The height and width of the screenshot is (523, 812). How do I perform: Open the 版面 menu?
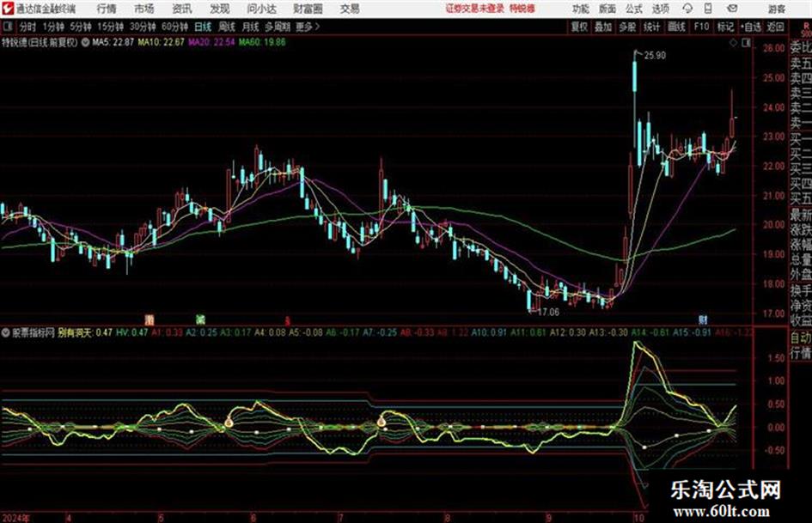pyautogui.click(x=607, y=9)
